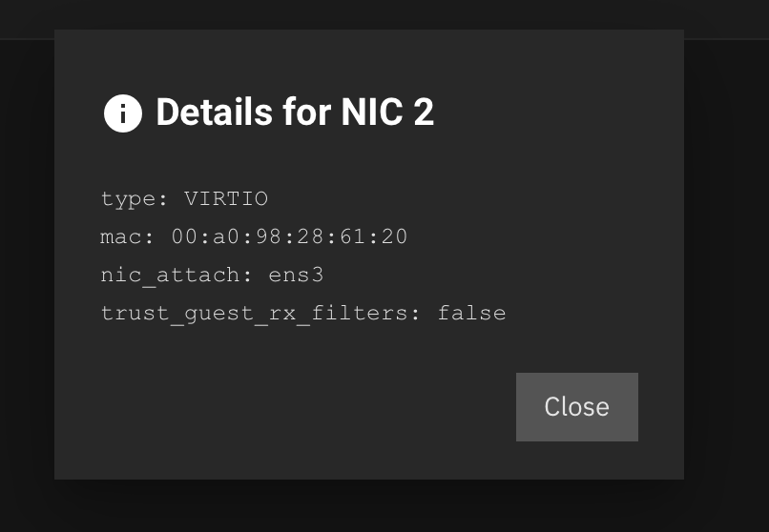Screen dimensions: 769x532
Task: Click the info icon beside the dialog title
Action: pos(123,113)
